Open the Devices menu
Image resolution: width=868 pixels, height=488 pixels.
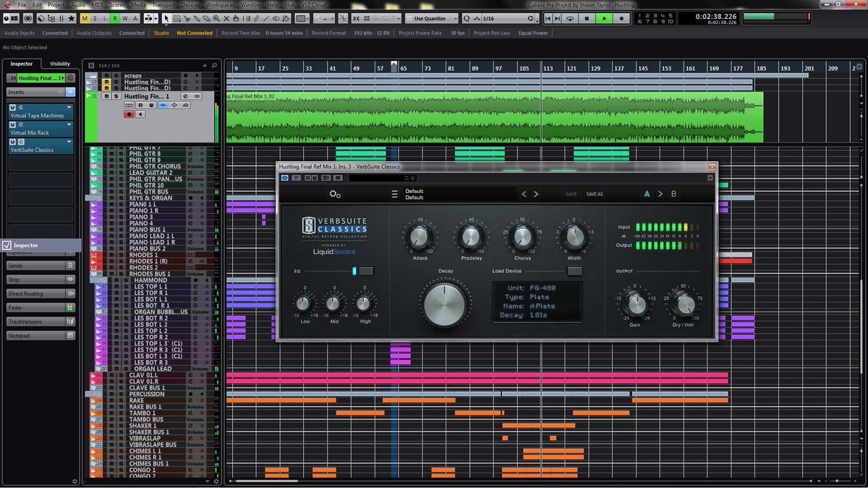[x=191, y=5]
